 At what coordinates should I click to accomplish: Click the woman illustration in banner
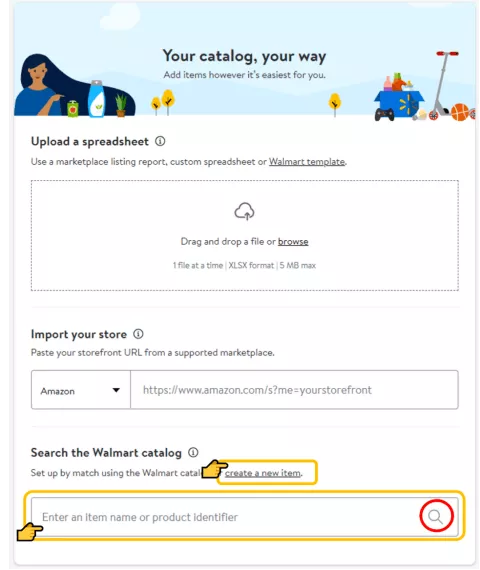point(41,85)
